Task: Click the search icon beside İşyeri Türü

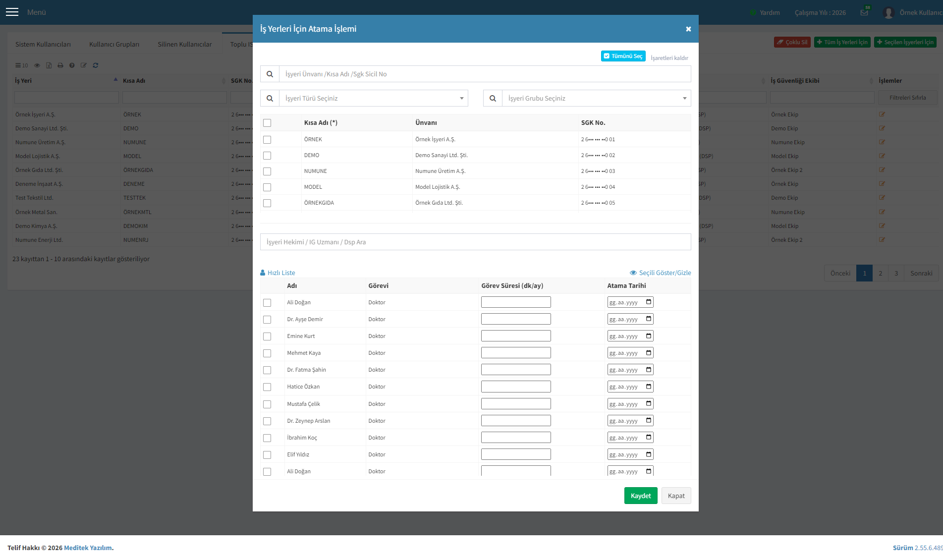Action: click(x=270, y=98)
